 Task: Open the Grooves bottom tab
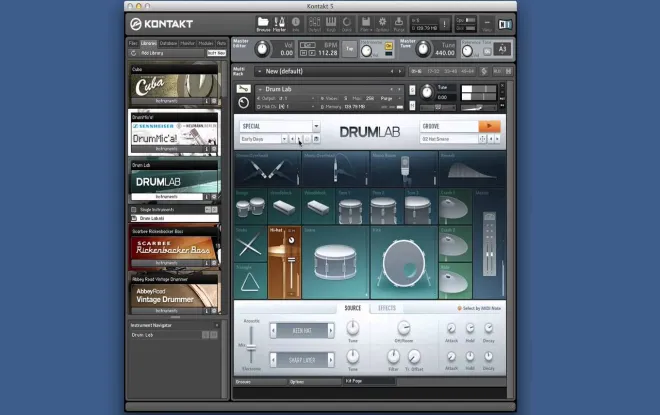(260, 382)
